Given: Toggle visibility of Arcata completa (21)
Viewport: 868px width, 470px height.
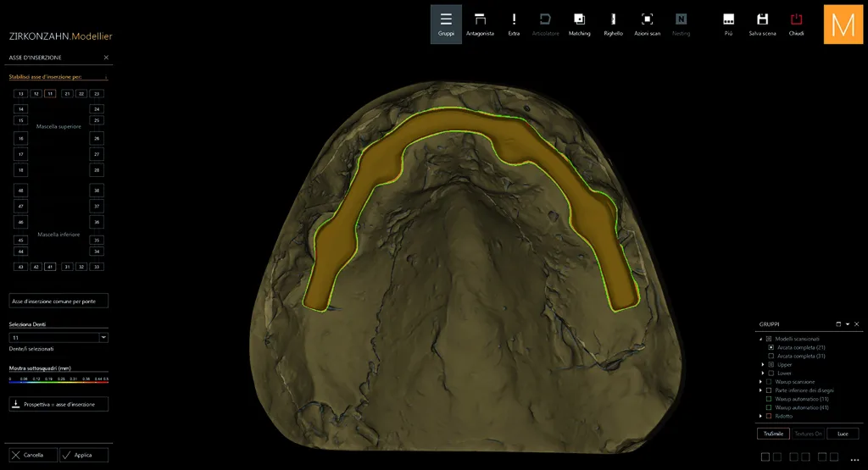Looking at the screenshot, I should (771, 348).
